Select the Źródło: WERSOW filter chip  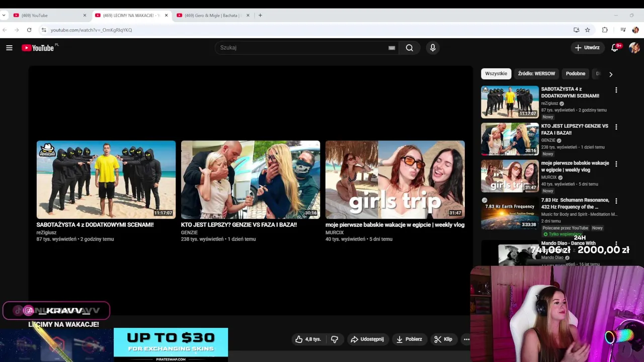coord(536,73)
